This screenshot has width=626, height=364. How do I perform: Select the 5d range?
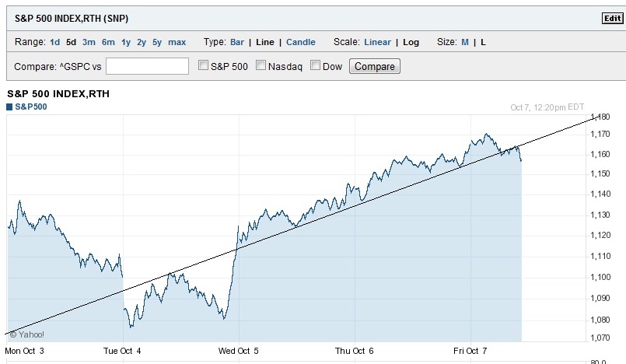(x=71, y=42)
